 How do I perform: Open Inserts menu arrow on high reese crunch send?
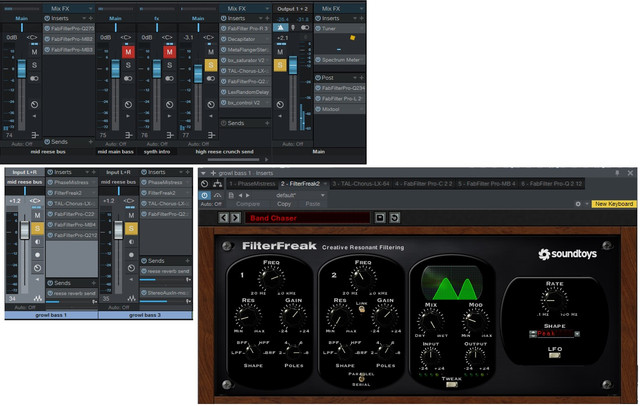[260, 18]
